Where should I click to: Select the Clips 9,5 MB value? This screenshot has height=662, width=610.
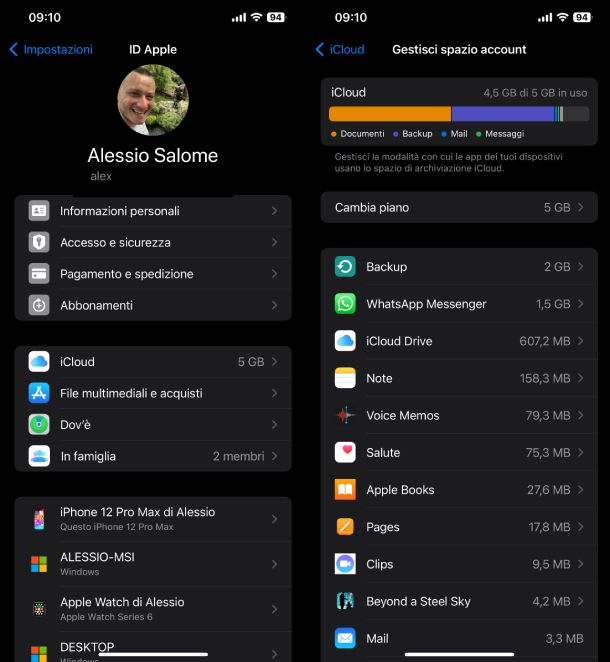click(551, 564)
